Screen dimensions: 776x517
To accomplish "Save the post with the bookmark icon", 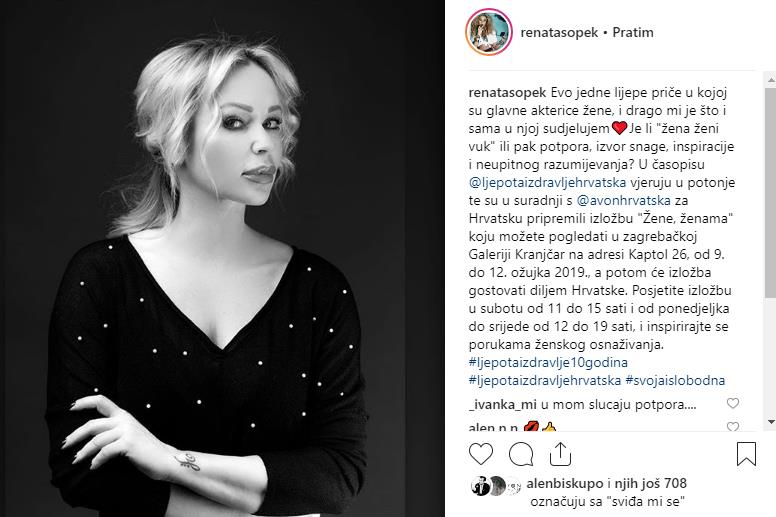I will [x=746, y=454].
